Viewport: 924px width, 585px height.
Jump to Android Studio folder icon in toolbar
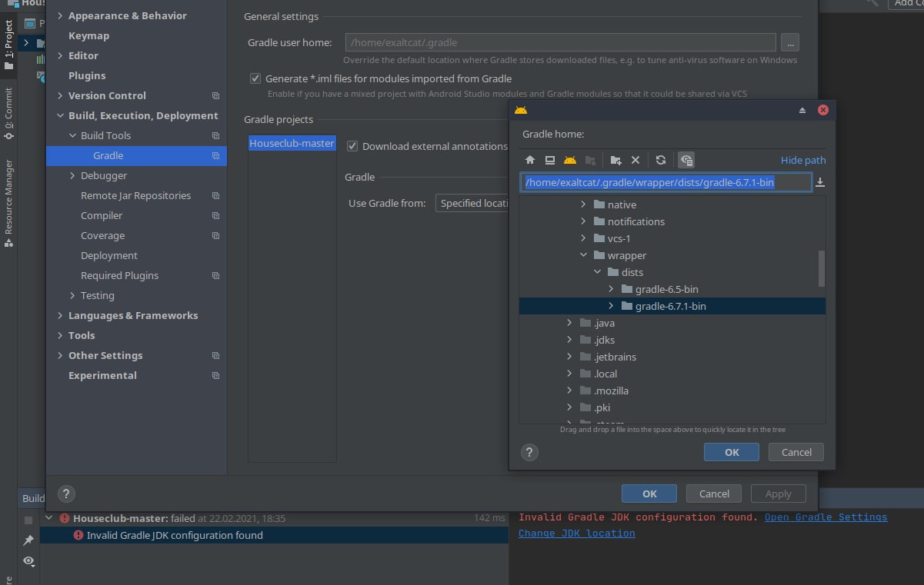pos(569,160)
